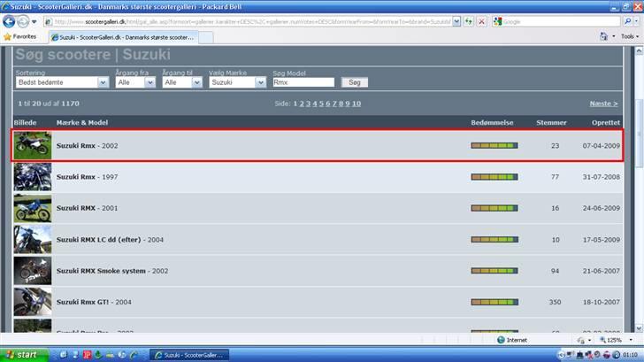Click the Google search magnifier icon
644x362 pixels.
(629, 21)
